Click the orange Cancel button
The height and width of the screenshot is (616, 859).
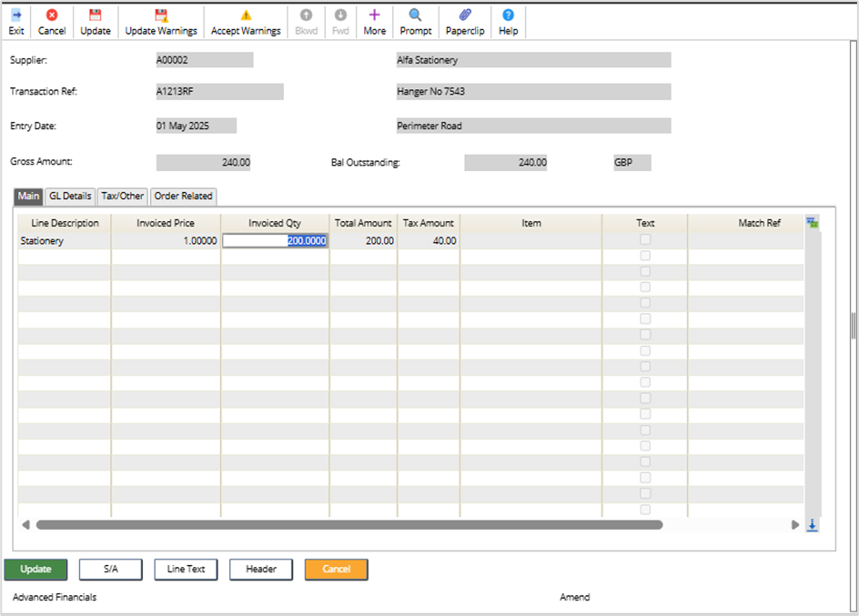tap(337, 570)
